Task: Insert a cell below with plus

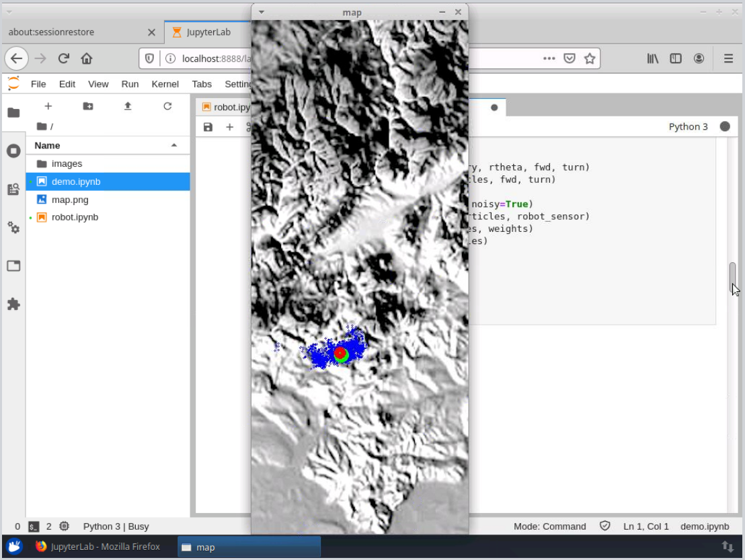Action: (x=229, y=127)
